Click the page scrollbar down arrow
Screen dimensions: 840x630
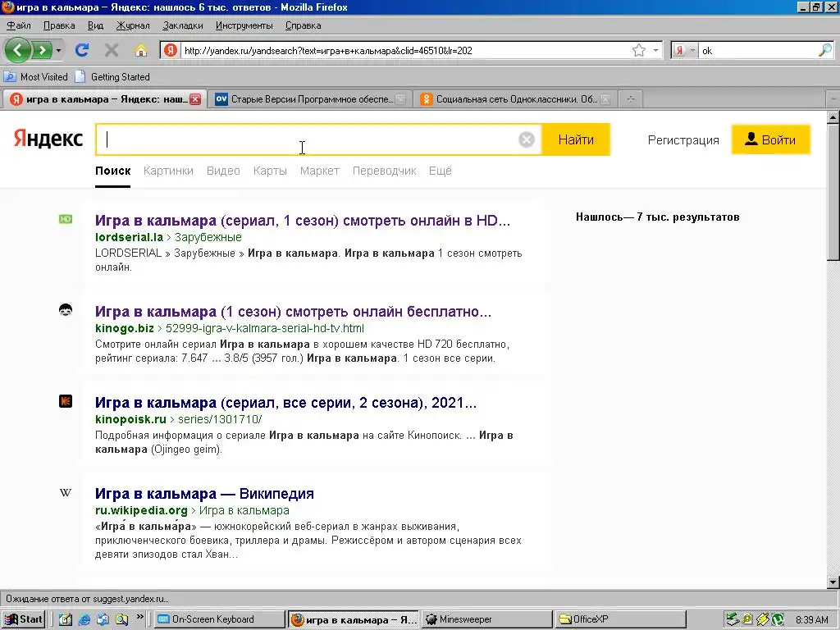[x=833, y=582]
